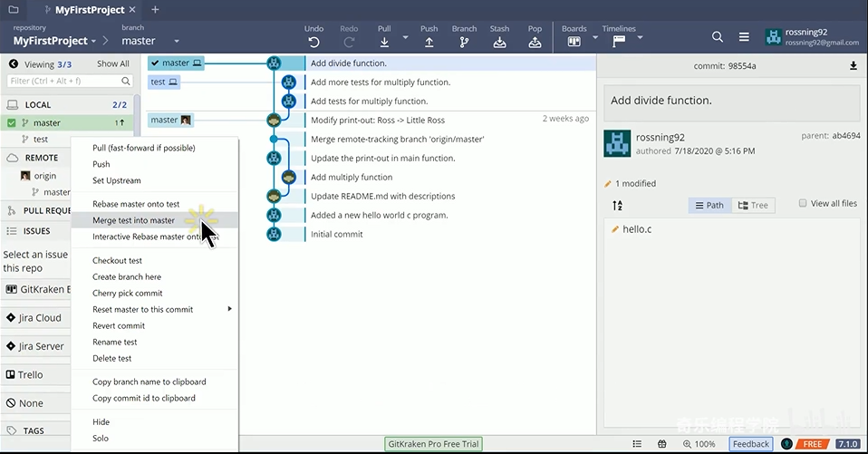Click the Redo toolbar icon
The width and height of the screenshot is (868, 454).
(x=349, y=42)
